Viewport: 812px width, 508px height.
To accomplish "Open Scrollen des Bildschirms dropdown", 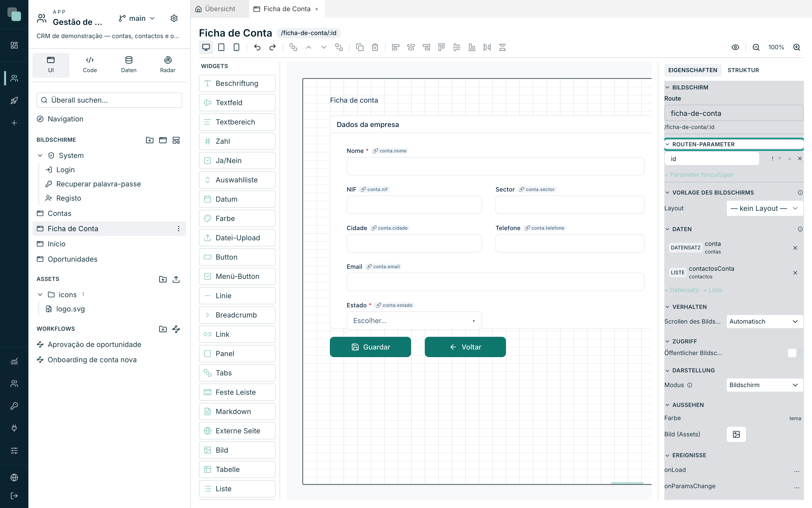I will point(765,322).
